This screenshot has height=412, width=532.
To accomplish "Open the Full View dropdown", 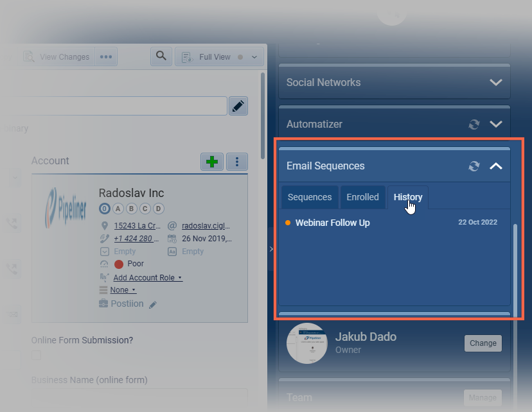I will coord(219,57).
